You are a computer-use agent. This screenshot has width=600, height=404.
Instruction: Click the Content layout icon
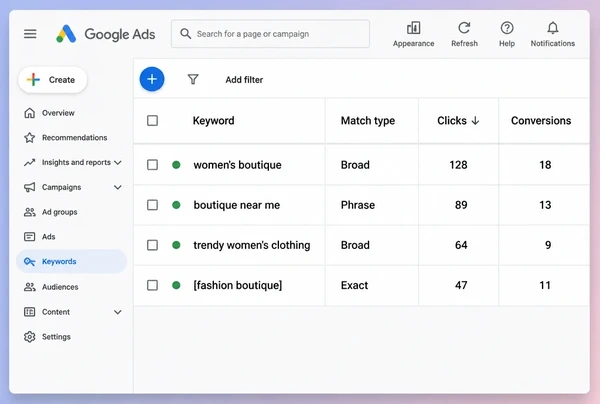click(29, 312)
